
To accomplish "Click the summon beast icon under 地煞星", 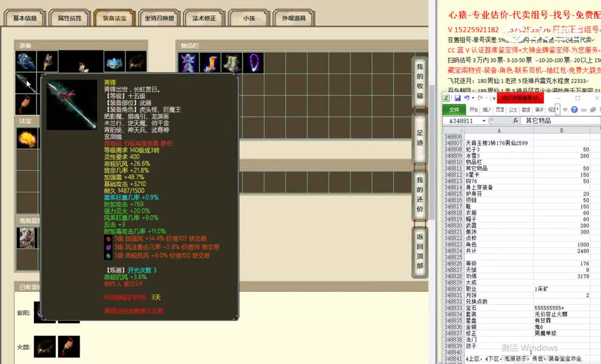I will click(x=27, y=238).
